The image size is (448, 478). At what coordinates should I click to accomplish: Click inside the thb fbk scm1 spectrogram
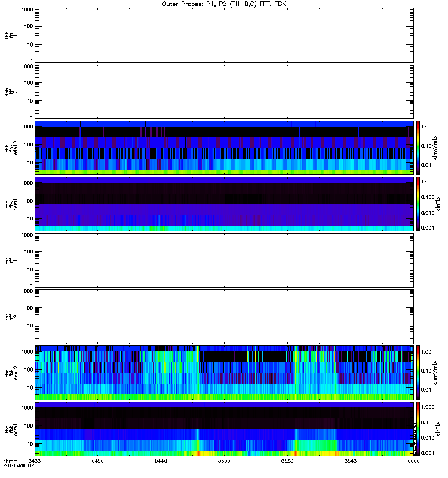click(224, 204)
